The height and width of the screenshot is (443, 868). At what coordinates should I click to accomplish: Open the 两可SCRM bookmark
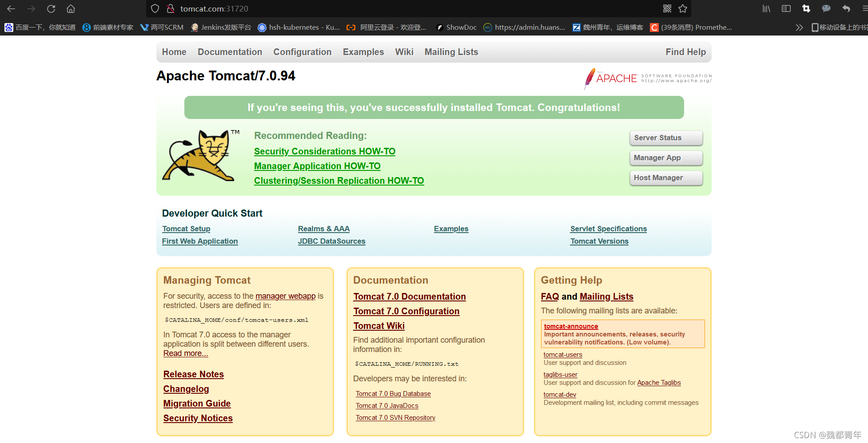[x=162, y=28]
